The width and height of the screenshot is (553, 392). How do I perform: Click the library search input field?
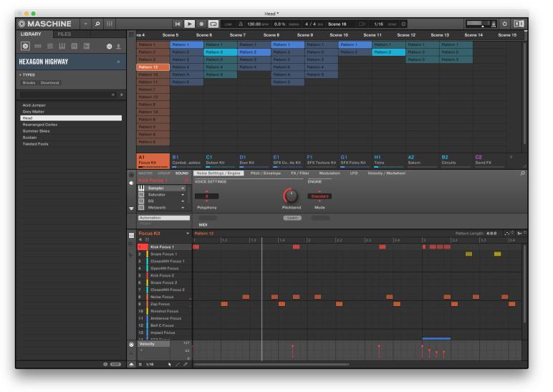tap(65, 95)
